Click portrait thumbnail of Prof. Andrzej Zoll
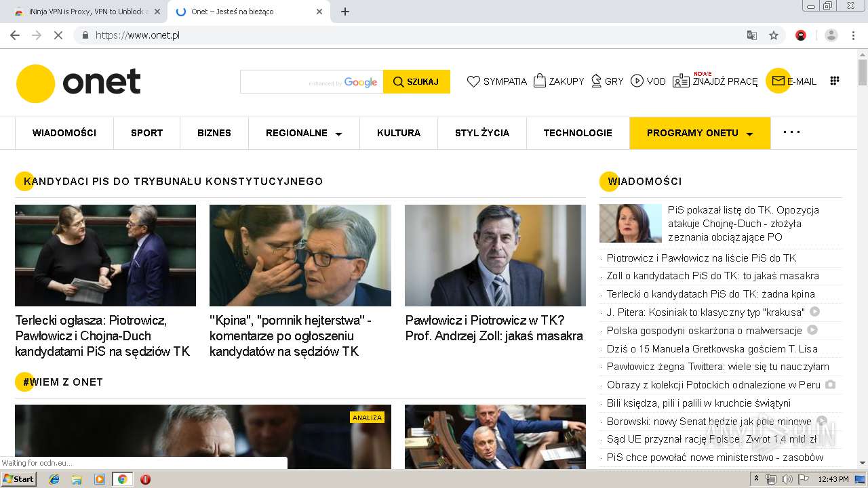 (x=495, y=256)
